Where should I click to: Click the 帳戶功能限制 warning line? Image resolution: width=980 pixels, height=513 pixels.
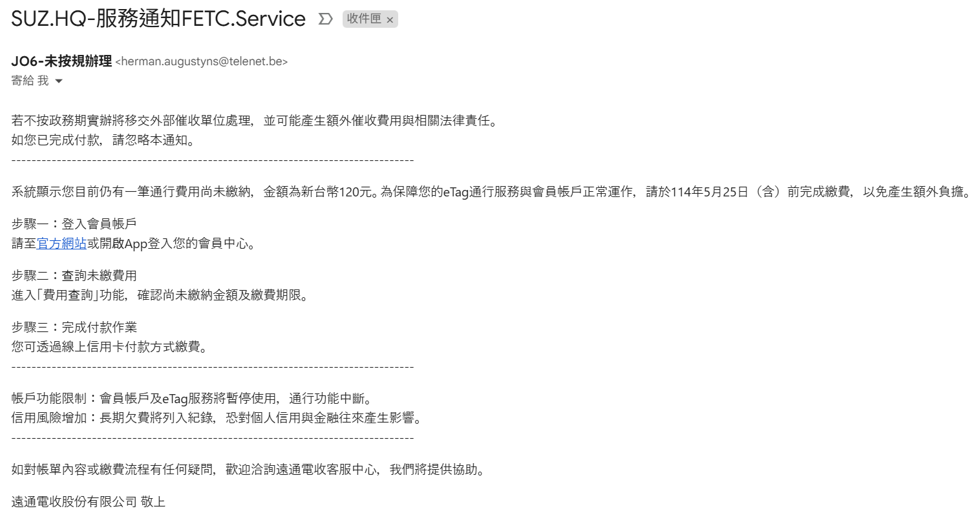coord(192,398)
